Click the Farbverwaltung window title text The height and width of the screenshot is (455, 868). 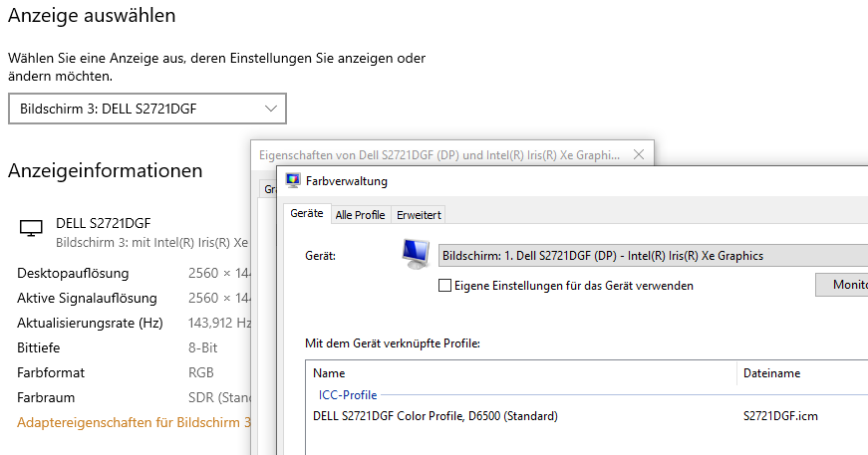click(347, 181)
